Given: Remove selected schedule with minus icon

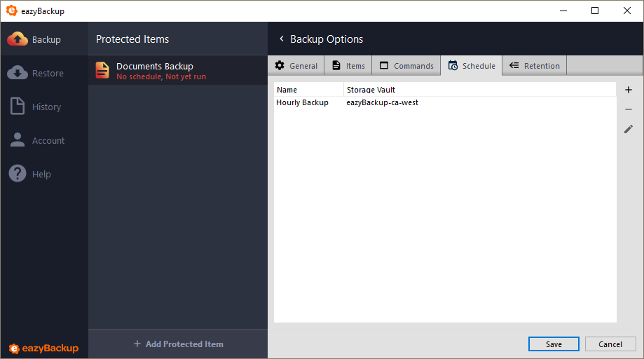Looking at the screenshot, I should [629, 109].
